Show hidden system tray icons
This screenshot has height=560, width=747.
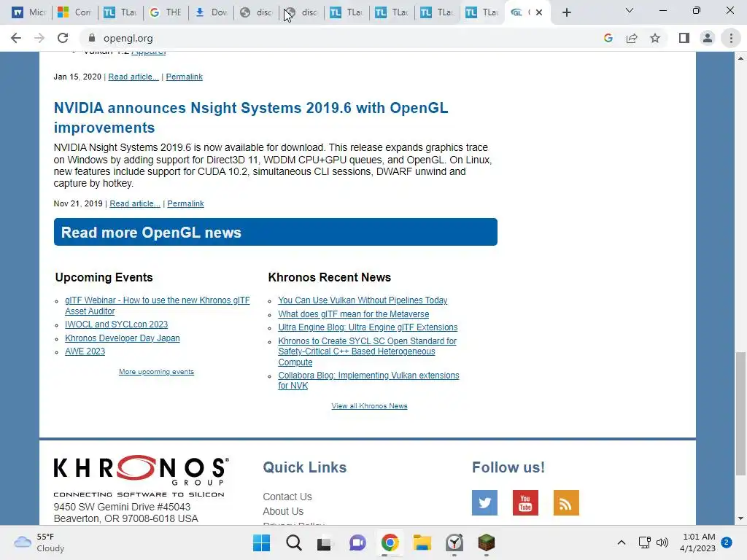click(x=622, y=542)
